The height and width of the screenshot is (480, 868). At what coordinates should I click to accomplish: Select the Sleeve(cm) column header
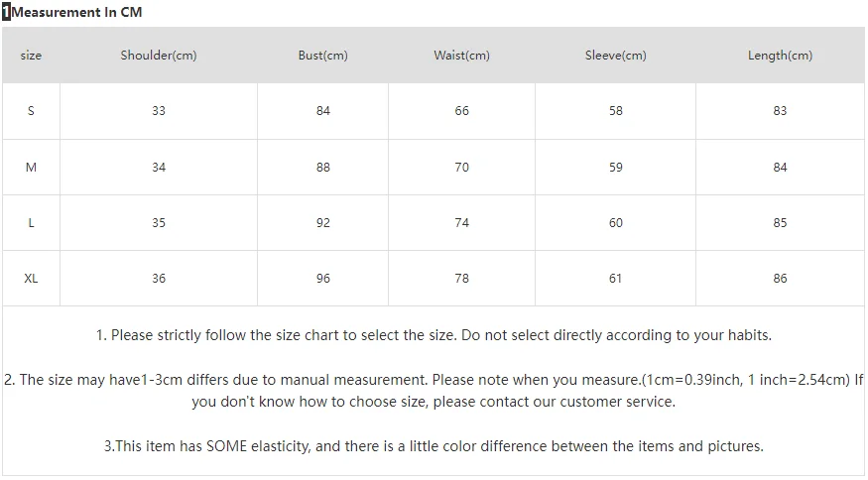616,56
